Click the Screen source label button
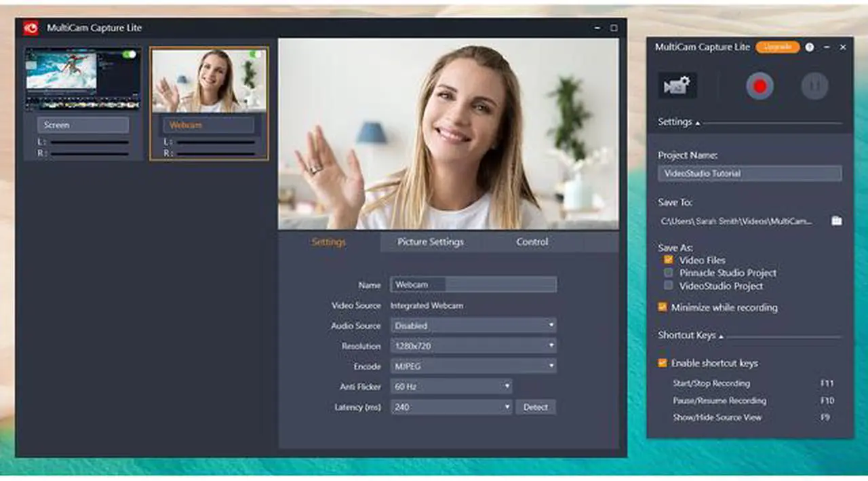Screen dimensions: 868x481 (83, 125)
